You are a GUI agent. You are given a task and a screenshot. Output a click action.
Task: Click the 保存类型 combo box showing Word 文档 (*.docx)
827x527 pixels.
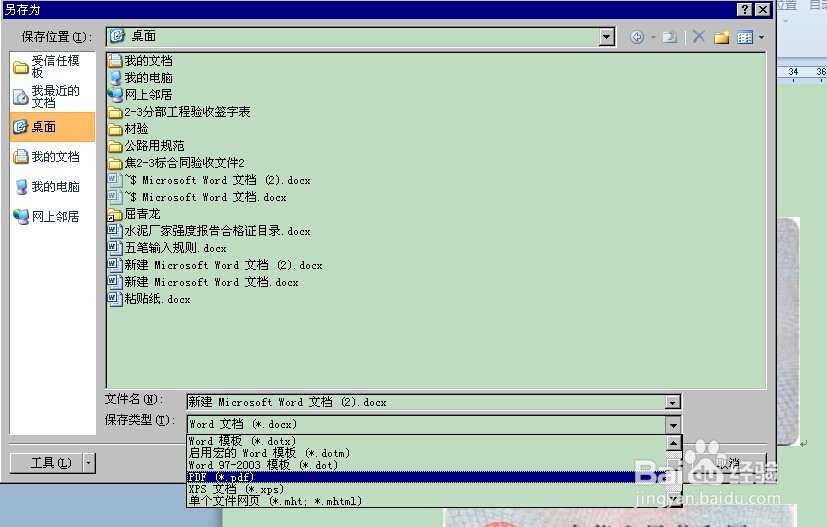426,425
